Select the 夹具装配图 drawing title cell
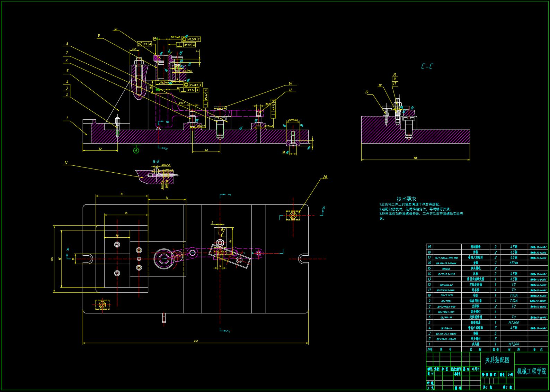Screen dimensions: 550x392 click(x=497, y=361)
